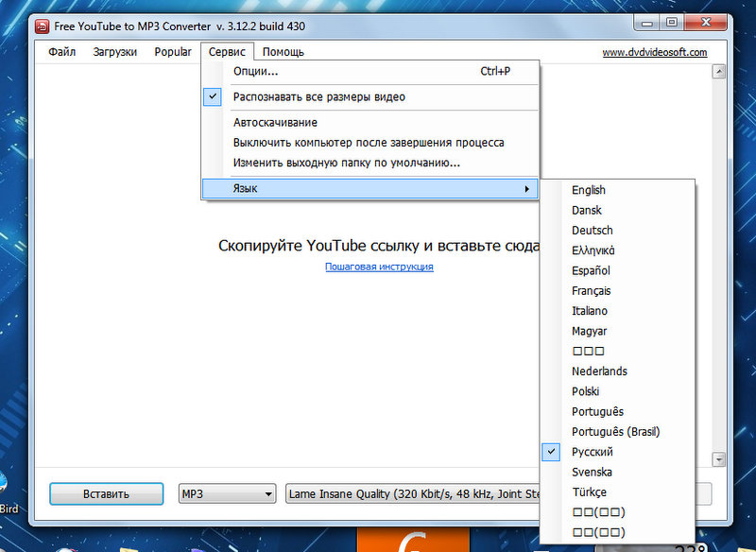Select Français language

618,291
